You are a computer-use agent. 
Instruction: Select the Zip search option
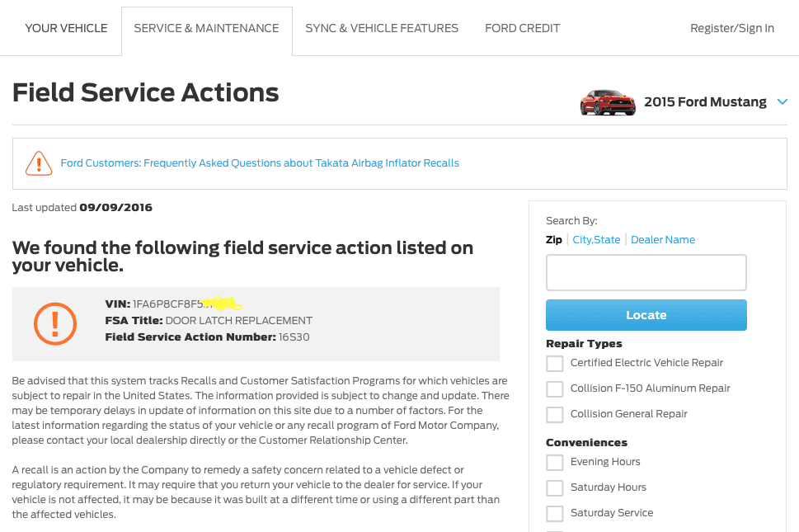(x=554, y=239)
